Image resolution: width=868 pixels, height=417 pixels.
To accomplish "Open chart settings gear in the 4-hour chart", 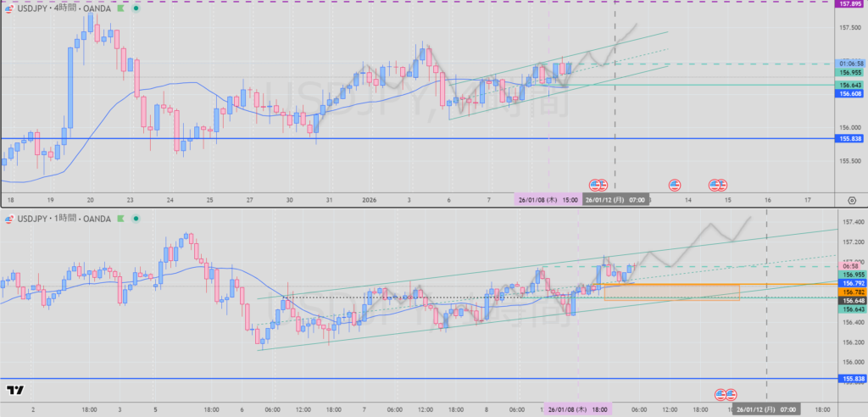I will [x=851, y=200].
